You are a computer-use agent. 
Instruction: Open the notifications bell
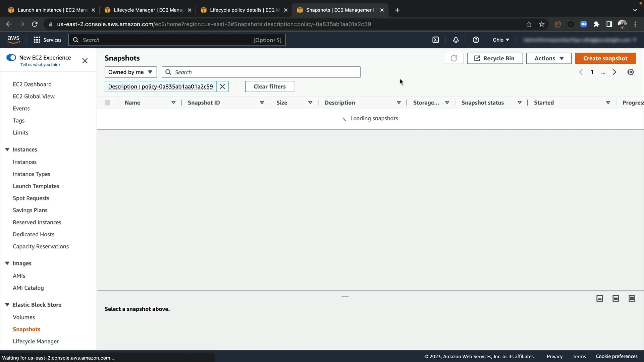coord(455,40)
